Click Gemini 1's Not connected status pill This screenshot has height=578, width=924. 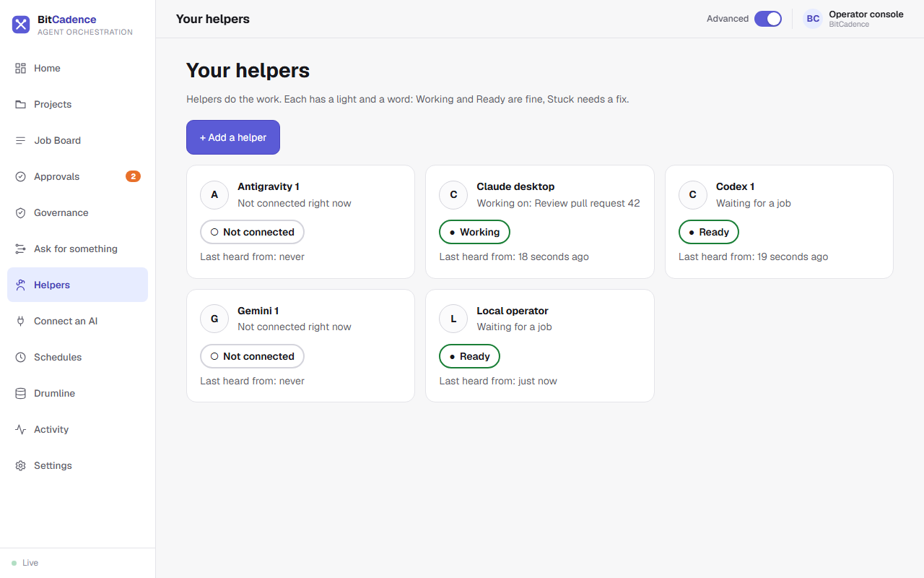pos(252,356)
